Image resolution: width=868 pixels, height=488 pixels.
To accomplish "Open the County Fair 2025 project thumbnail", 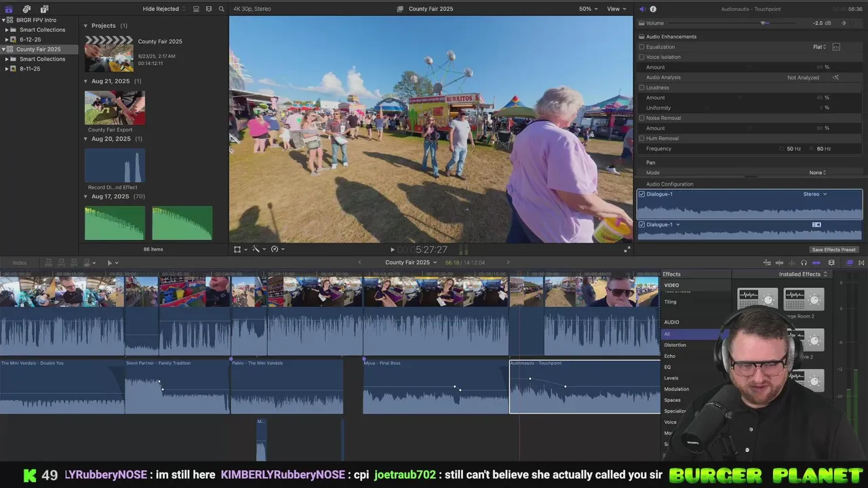I will point(108,54).
